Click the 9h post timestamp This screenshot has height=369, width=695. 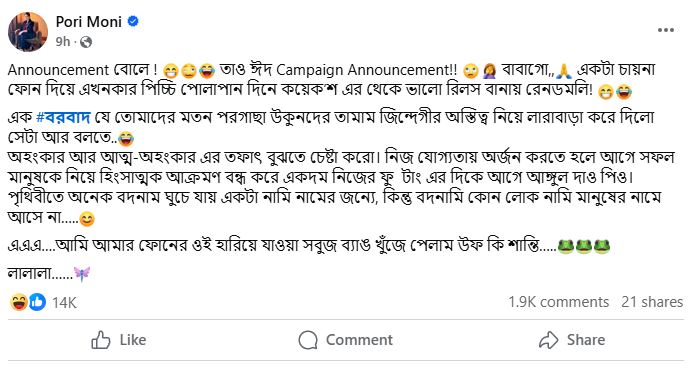[63, 42]
